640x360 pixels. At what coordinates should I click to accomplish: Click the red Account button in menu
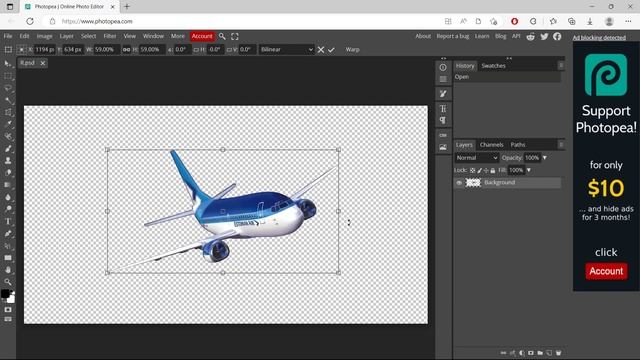[202, 36]
